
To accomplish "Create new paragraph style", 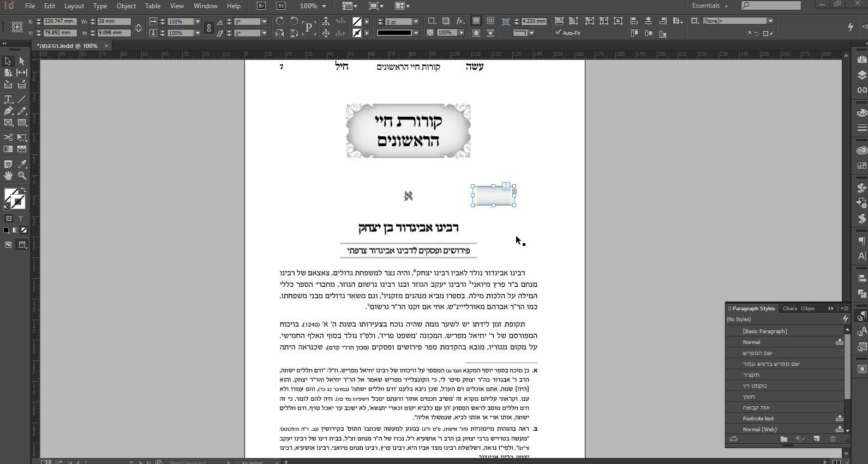I will (x=817, y=439).
